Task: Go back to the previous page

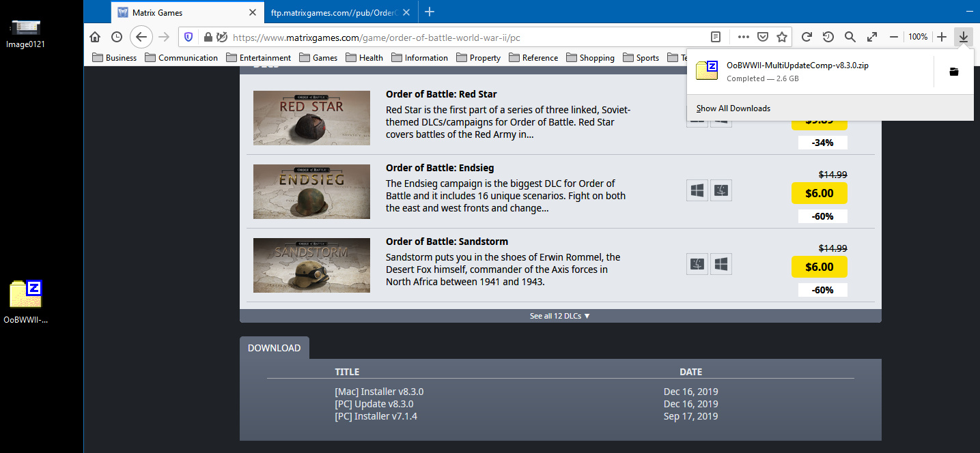Action: pyautogui.click(x=141, y=37)
